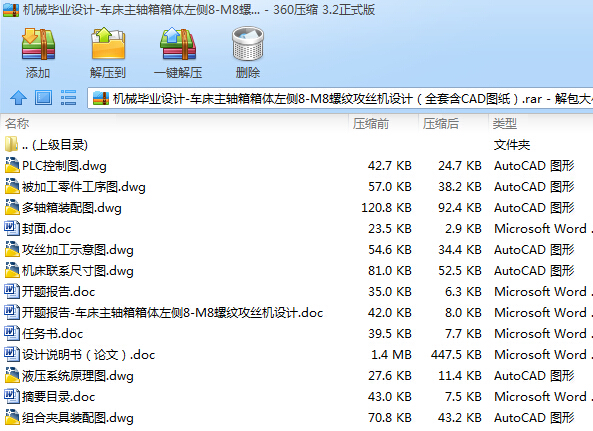Click the archive path address field
Image resolution: width=593 pixels, height=431 pixels.
point(340,99)
